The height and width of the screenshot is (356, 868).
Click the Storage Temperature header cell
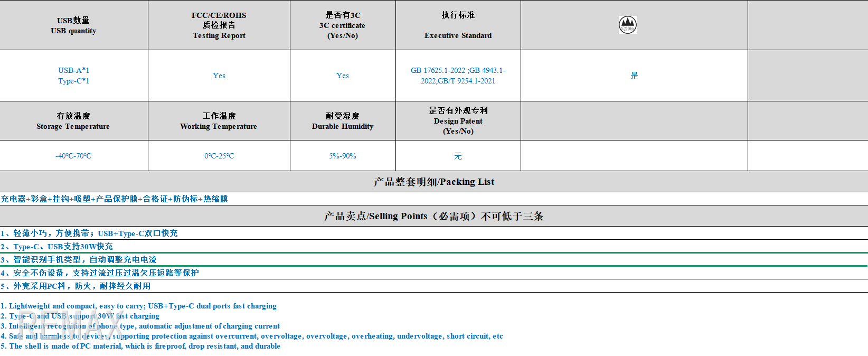(x=73, y=121)
